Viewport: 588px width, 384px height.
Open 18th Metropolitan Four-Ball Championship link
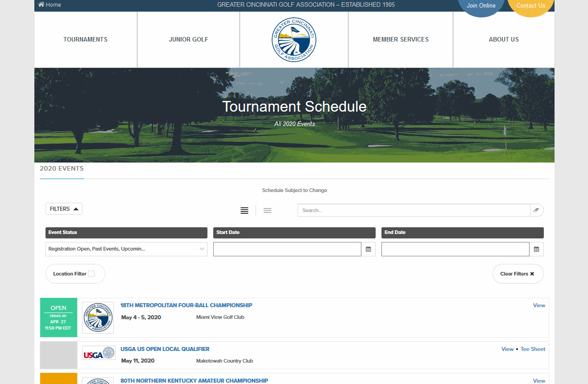tap(186, 305)
